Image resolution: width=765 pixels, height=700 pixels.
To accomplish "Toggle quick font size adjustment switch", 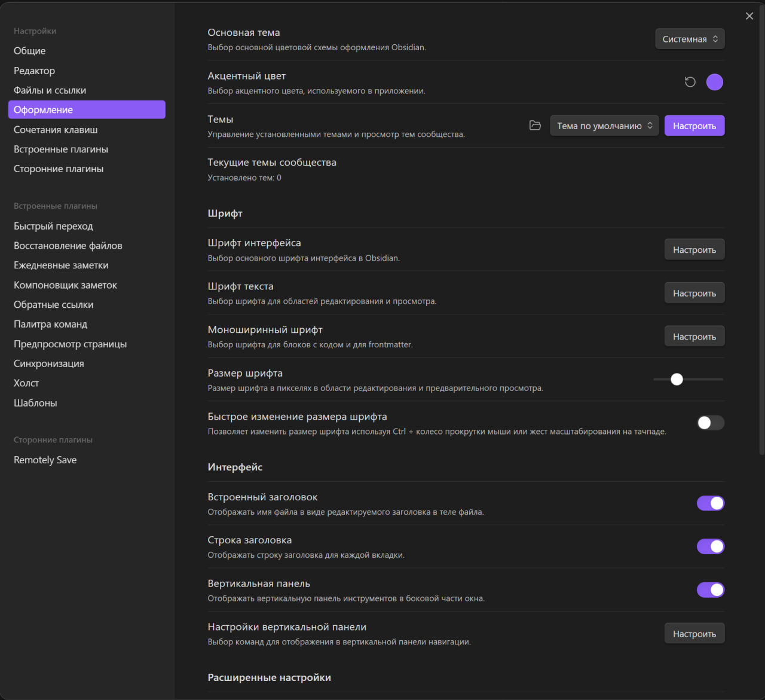I will [711, 423].
